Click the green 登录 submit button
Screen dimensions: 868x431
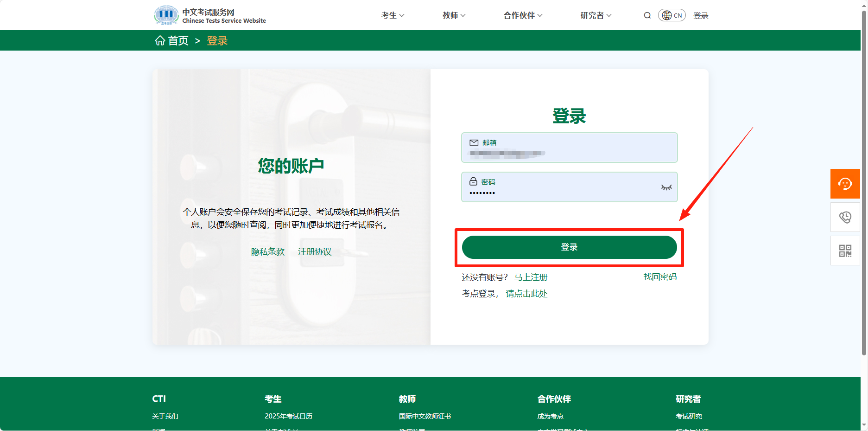tap(569, 247)
